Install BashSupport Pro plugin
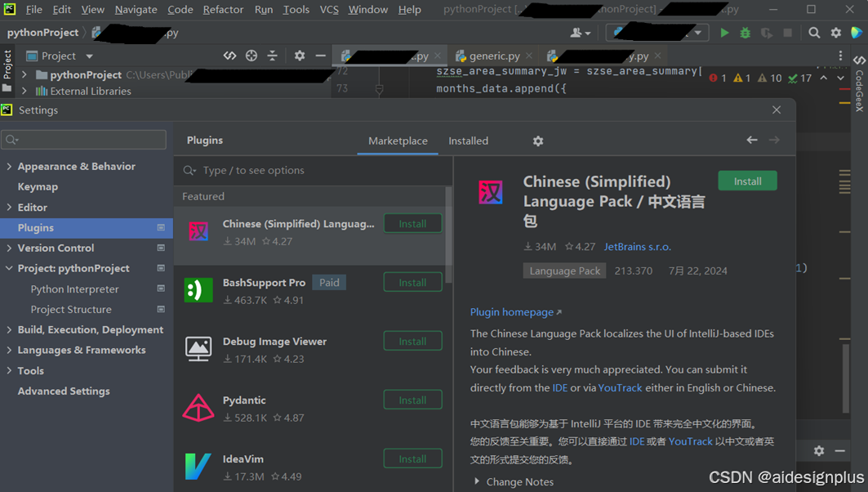868x492 pixels. tap(413, 283)
